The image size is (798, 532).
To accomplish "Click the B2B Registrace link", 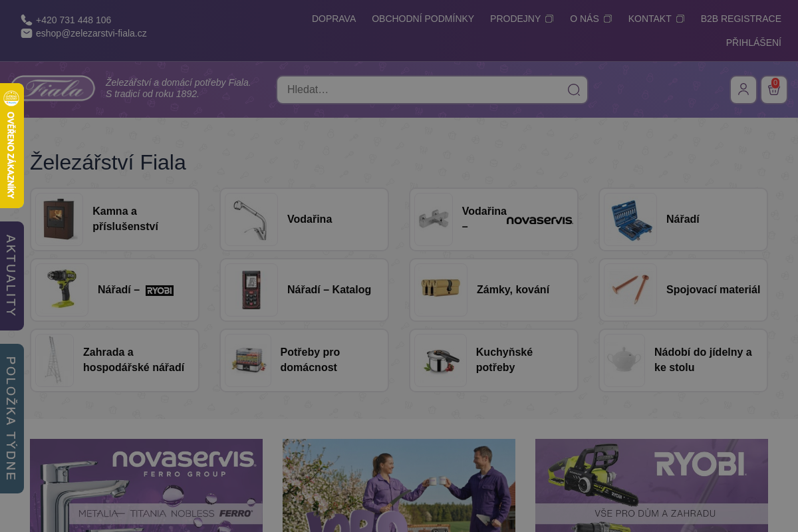I will 741,19.
